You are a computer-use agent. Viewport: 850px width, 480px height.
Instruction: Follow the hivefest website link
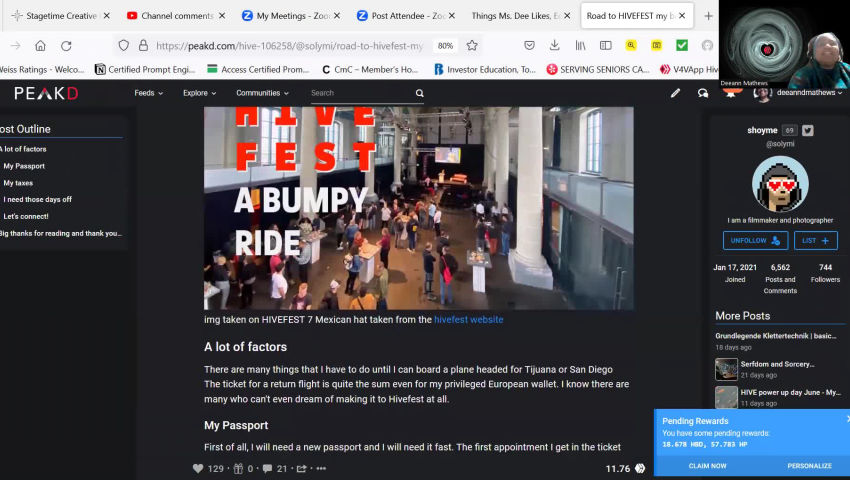[x=468, y=319]
